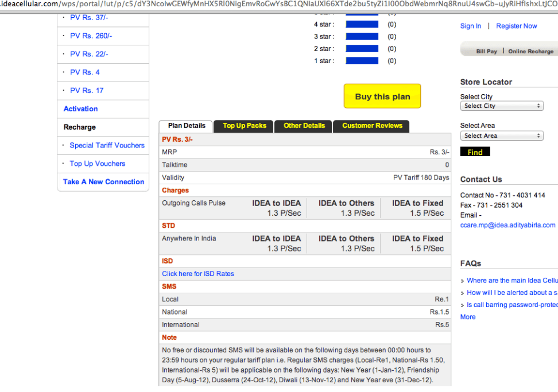The height and width of the screenshot is (392, 558).
Task: Click the Buy this plan button
Action: pos(382,96)
